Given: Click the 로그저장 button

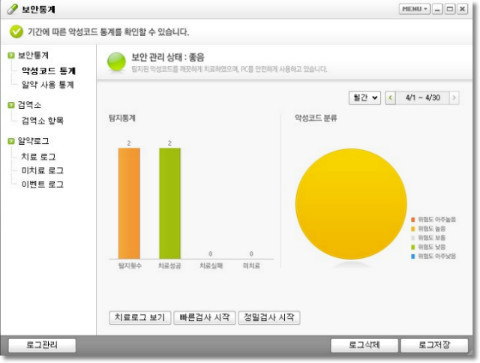Looking at the screenshot, I should click(434, 345).
